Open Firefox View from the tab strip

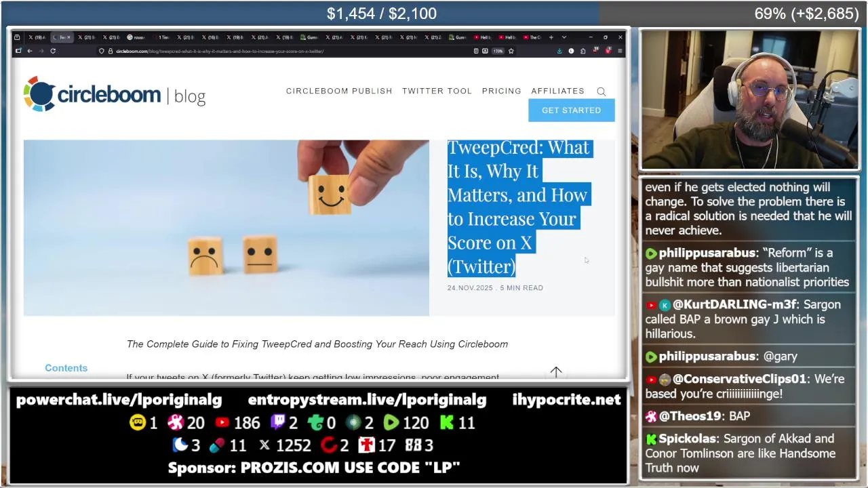17,37
